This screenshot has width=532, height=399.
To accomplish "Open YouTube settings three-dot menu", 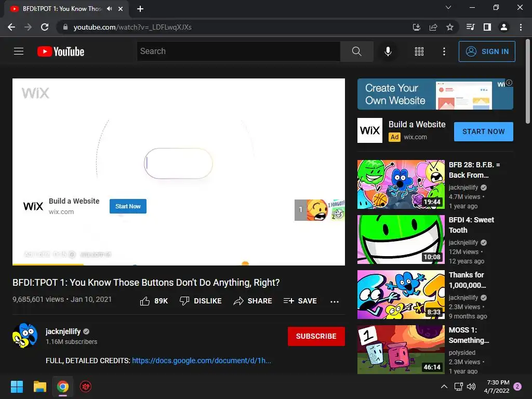I will (444, 51).
